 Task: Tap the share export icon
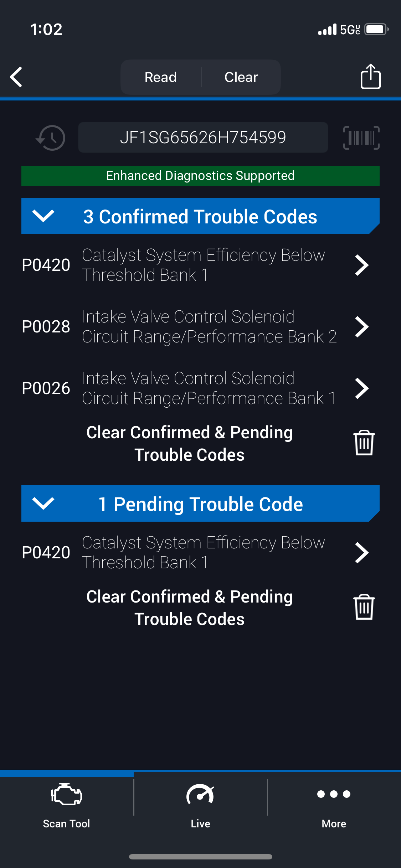(x=370, y=76)
